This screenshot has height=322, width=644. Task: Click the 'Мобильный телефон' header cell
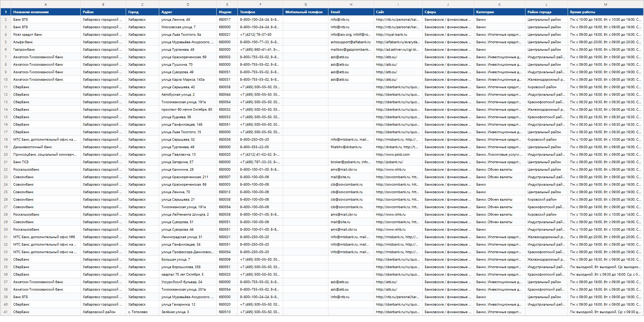click(306, 12)
